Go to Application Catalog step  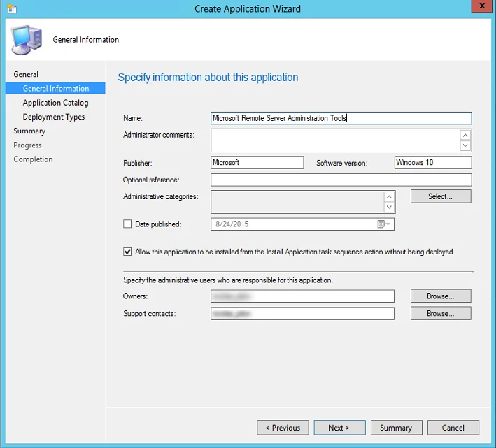(x=55, y=103)
